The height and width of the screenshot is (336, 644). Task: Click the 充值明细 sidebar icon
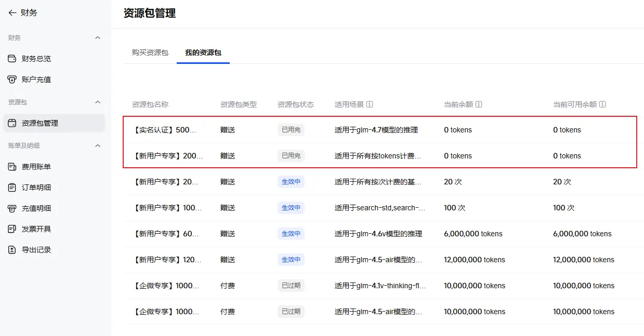pos(12,208)
